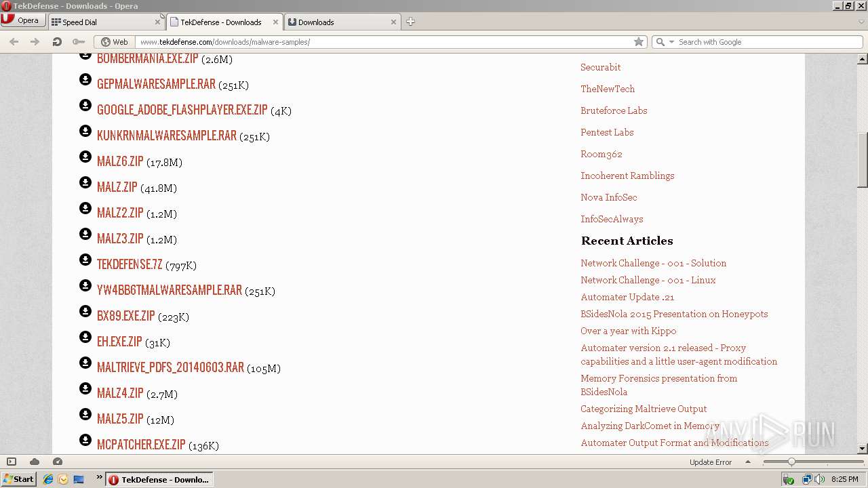
Task: Open the Securabit sidebar link
Action: coord(600,67)
